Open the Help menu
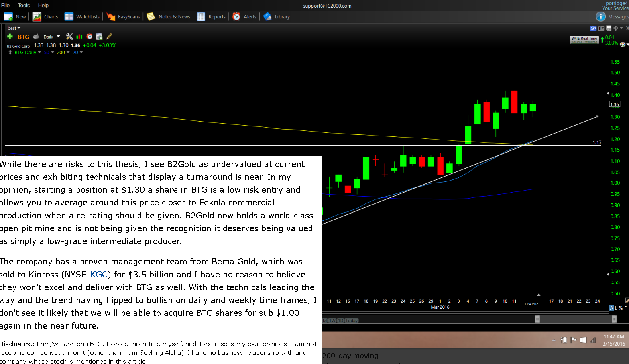 coord(43,5)
